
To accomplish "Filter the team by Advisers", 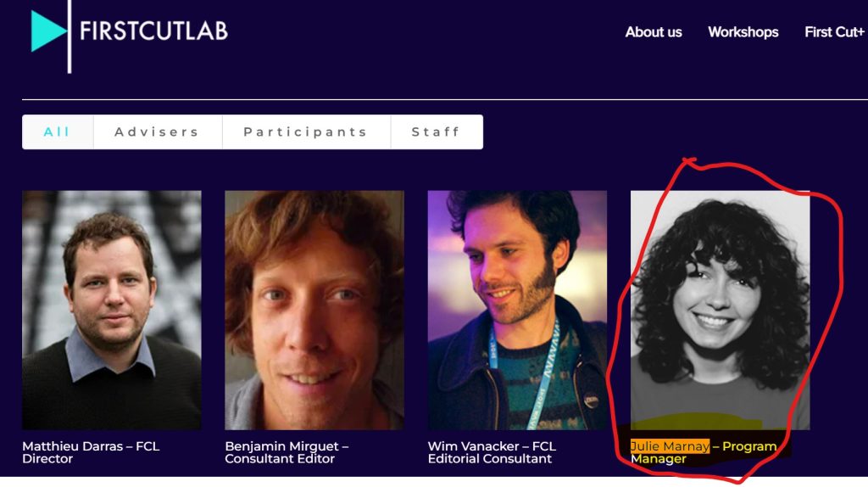I will [157, 132].
